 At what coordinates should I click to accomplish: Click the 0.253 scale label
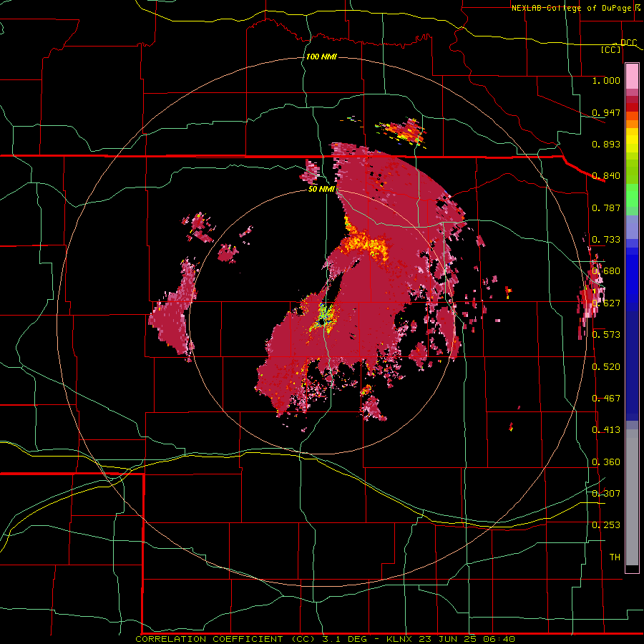[x=606, y=525]
